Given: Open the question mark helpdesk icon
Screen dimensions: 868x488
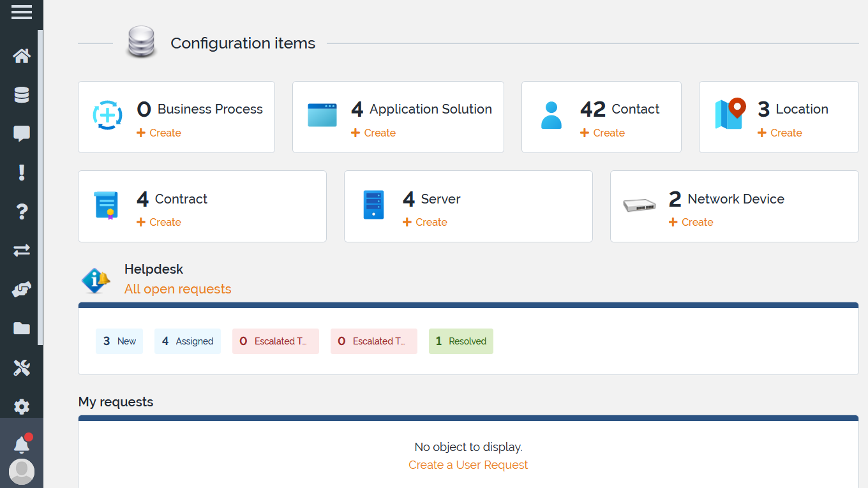Looking at the screenshot, I should [21, 211].
